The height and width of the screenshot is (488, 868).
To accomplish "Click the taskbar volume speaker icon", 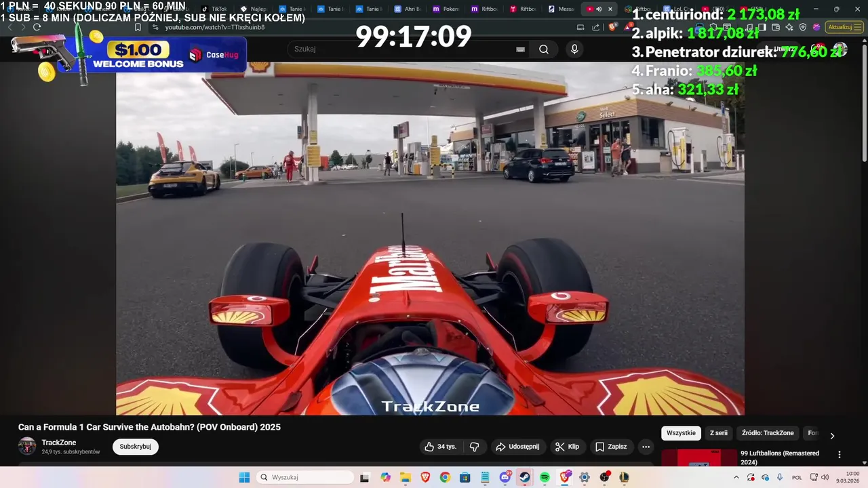I will tap(825, 477).
